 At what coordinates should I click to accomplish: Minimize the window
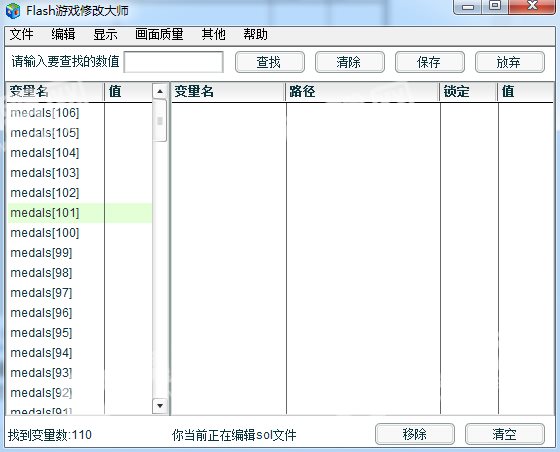468,6
